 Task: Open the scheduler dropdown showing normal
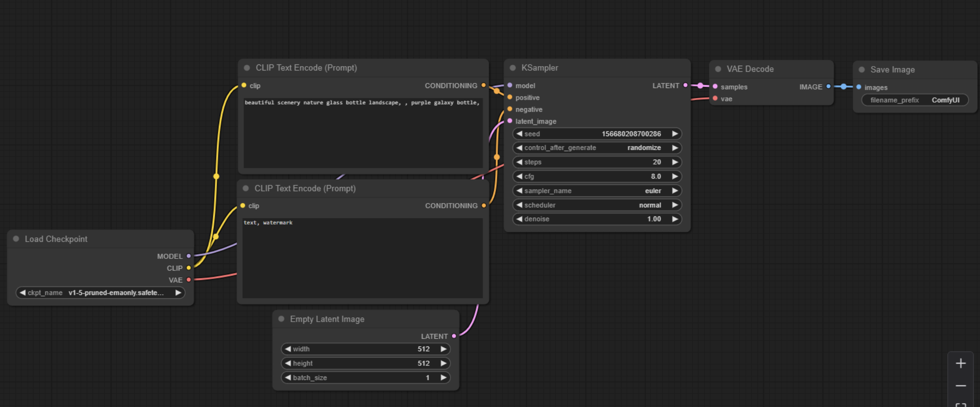597,205
